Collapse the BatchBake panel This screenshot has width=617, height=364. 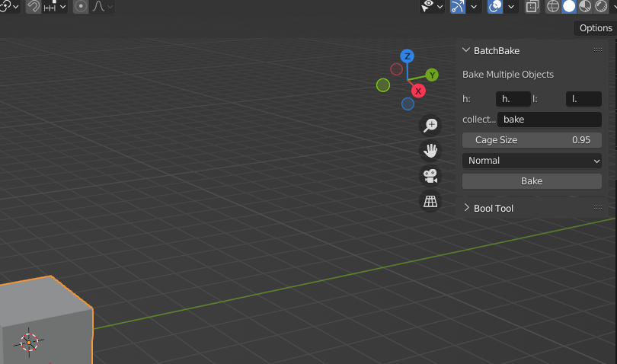tap(466, 50)
